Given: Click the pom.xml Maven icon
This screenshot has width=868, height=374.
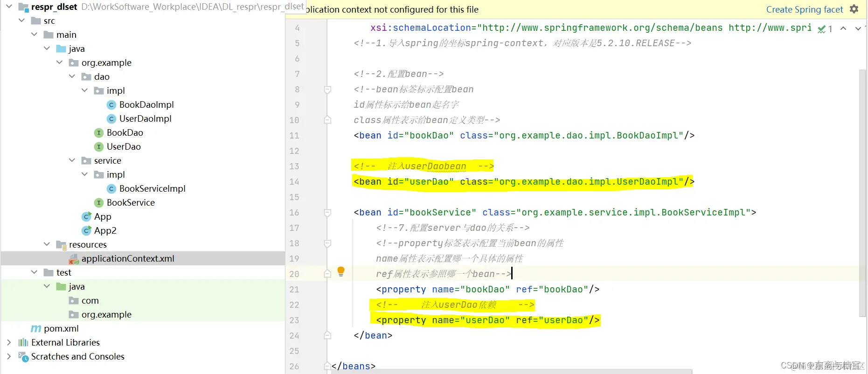Looking at the screenshot, I should [36, 329].
